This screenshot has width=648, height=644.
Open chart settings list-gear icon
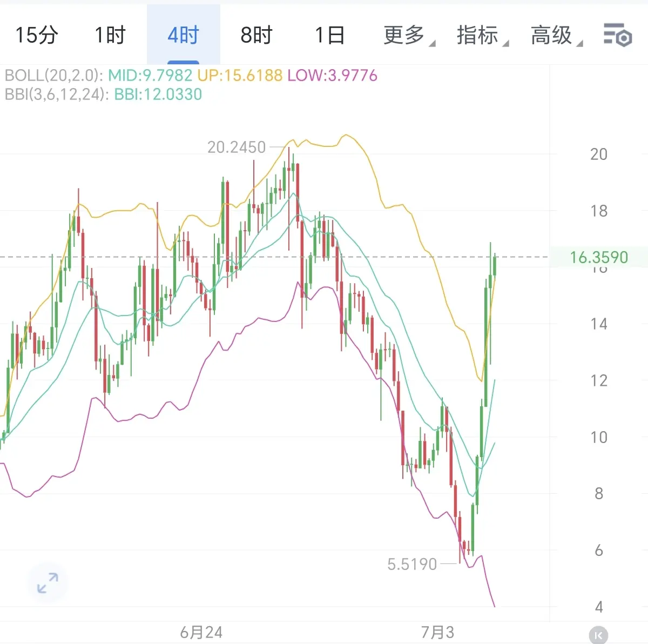[x=617, y=35]
